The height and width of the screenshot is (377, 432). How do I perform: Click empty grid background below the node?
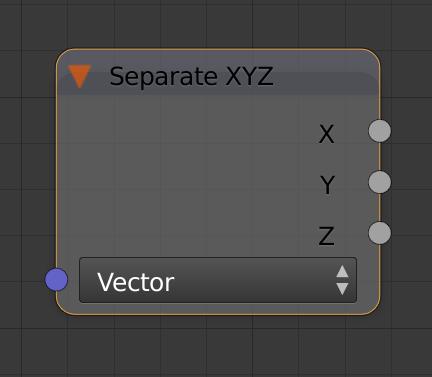tap(216, 347)
